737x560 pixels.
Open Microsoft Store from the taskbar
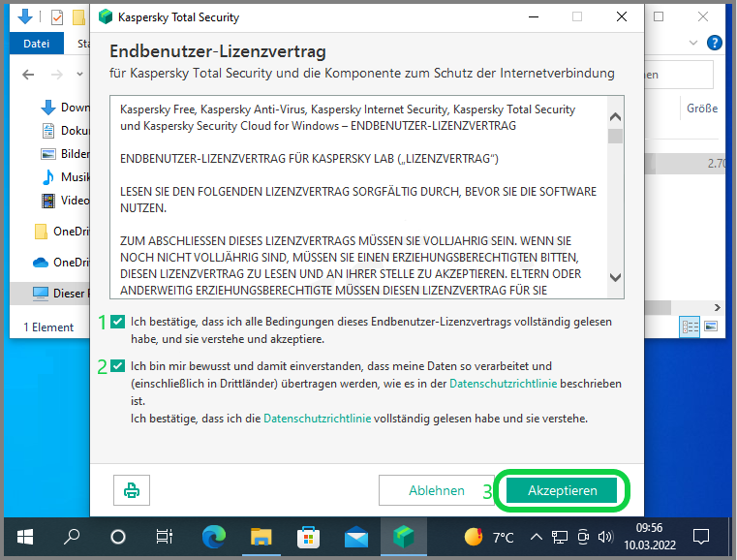308,537
